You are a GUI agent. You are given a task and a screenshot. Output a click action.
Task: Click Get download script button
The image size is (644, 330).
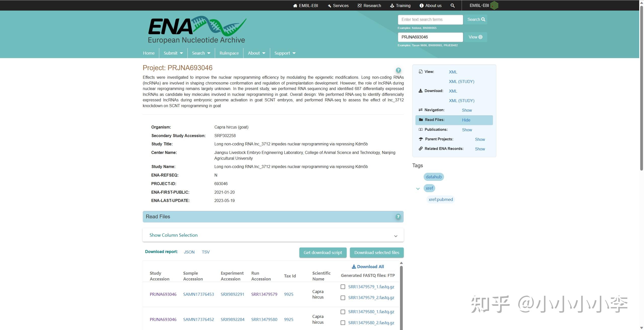[323, 253]
